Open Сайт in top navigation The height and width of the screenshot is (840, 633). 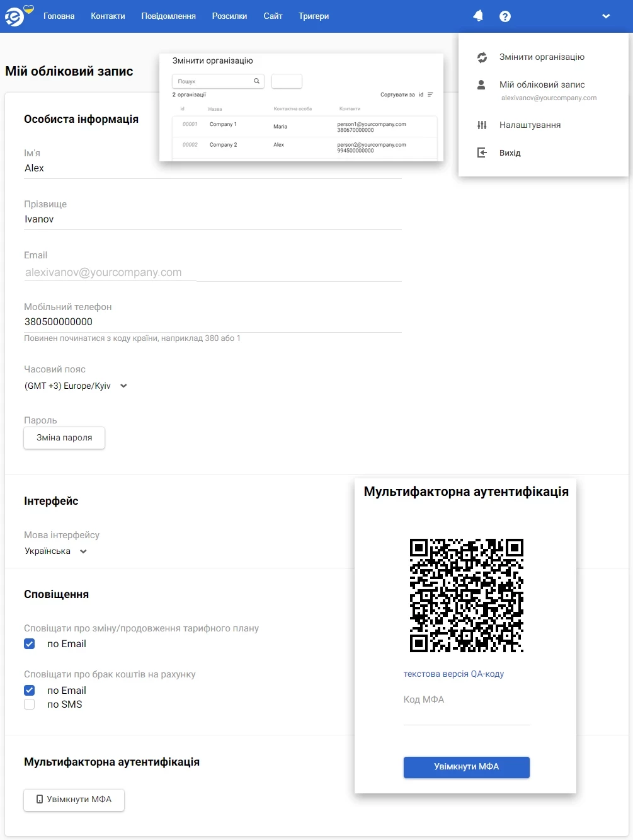coord(273,16)
